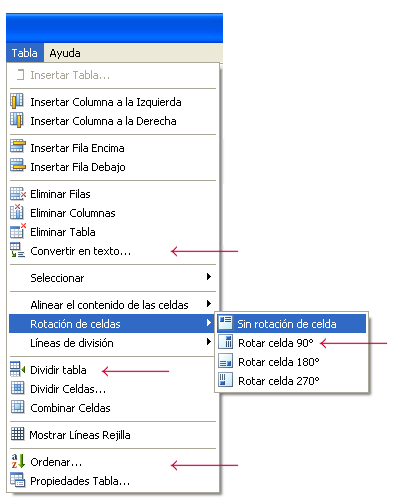Click the Mostrar Líneas Rejilla grid icon
Viewport: 396px width, 500px height.
[x=17, y=434]
